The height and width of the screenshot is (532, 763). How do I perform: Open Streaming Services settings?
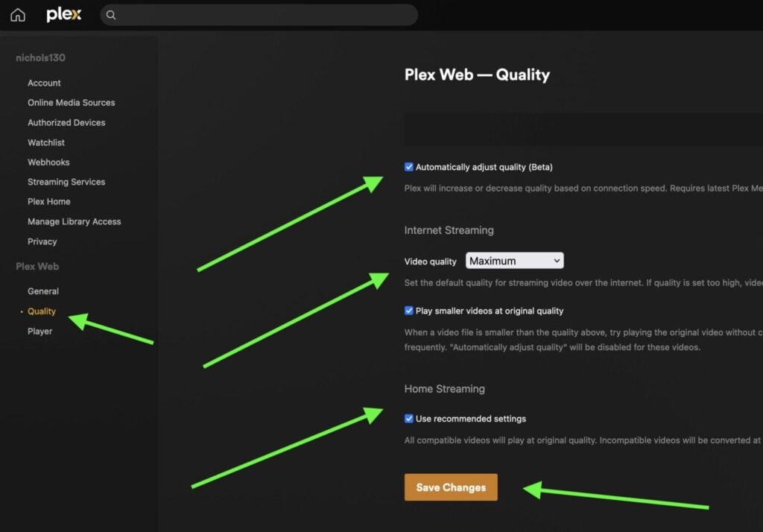pyautogui.click(x=66, y=182)
